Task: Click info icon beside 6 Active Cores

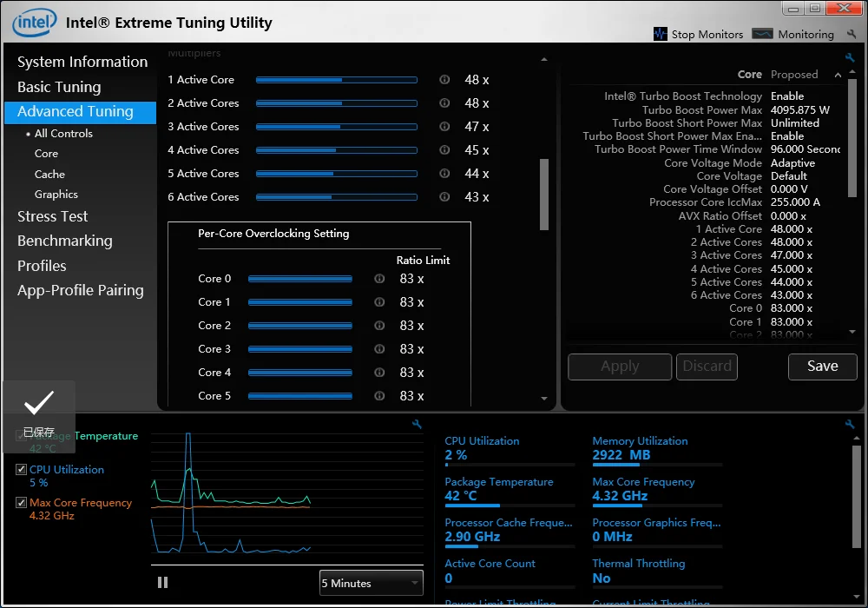Action: point(444,197)
